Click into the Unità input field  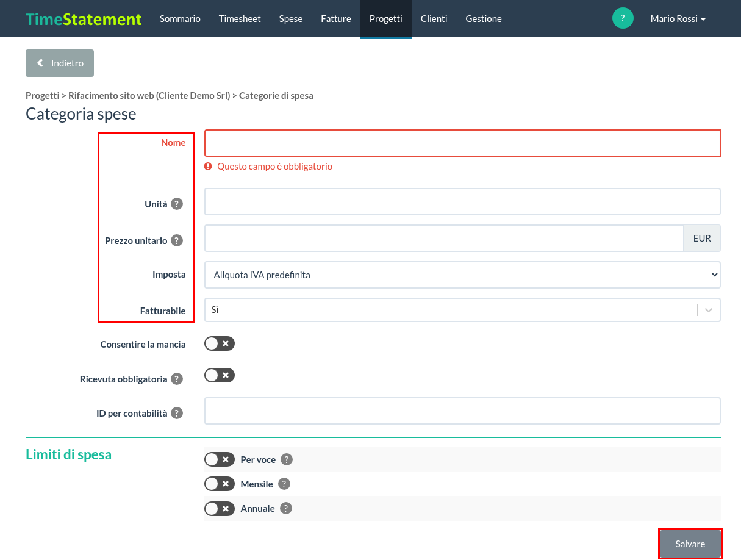click(x=462, y=201)
